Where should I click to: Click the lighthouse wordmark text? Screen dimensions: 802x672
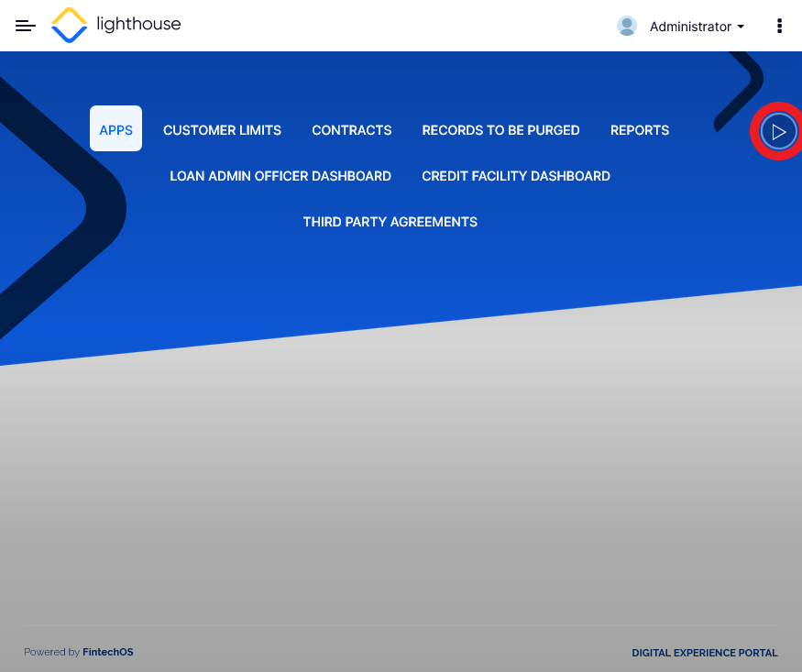click(x=138, y=25)
